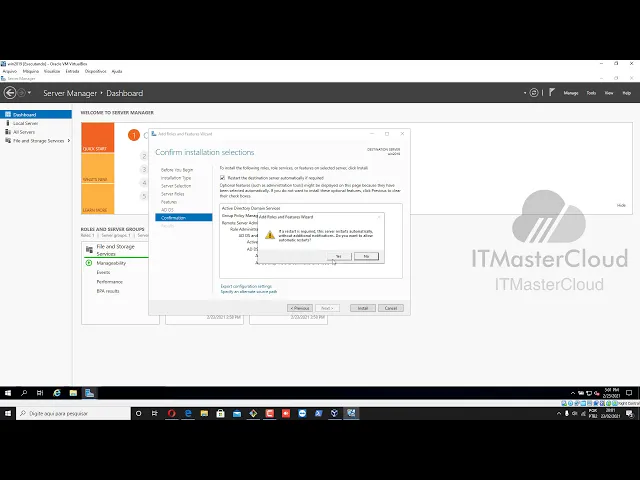Open Opera browser in host taskbar
This screenshot has height=480, width=640.
click(171, 413)
